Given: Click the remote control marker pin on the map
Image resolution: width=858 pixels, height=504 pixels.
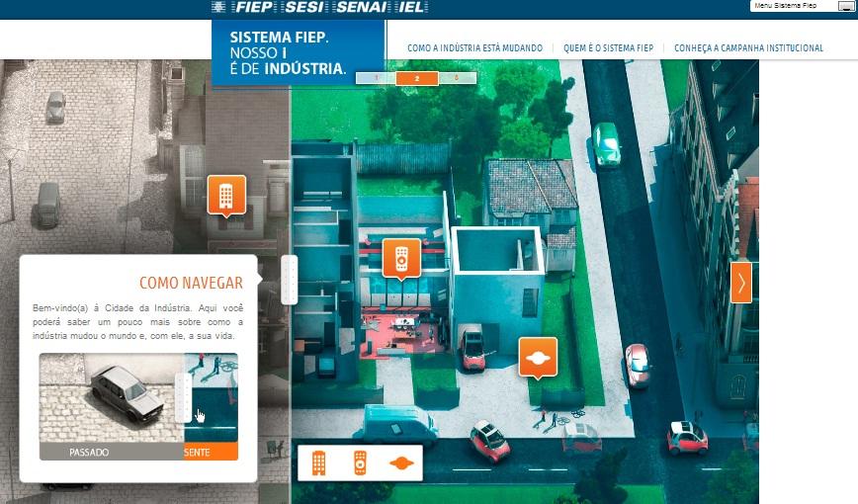Looking at the screenshot, I should pyautogui.click(x=401, y=257).
